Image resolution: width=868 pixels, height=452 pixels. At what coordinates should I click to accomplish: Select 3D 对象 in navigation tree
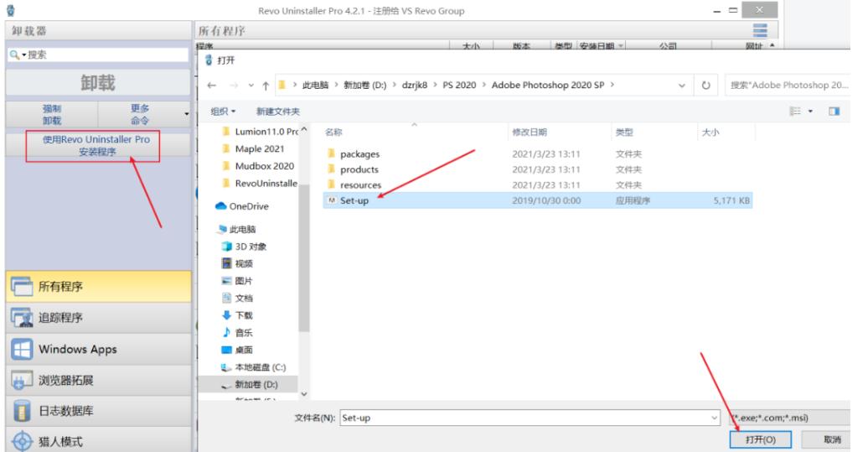pyautogui.click(x=244, y=247)
